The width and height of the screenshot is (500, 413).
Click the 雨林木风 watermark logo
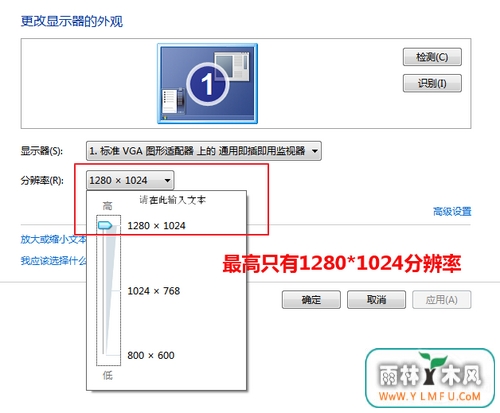(430, 378)
